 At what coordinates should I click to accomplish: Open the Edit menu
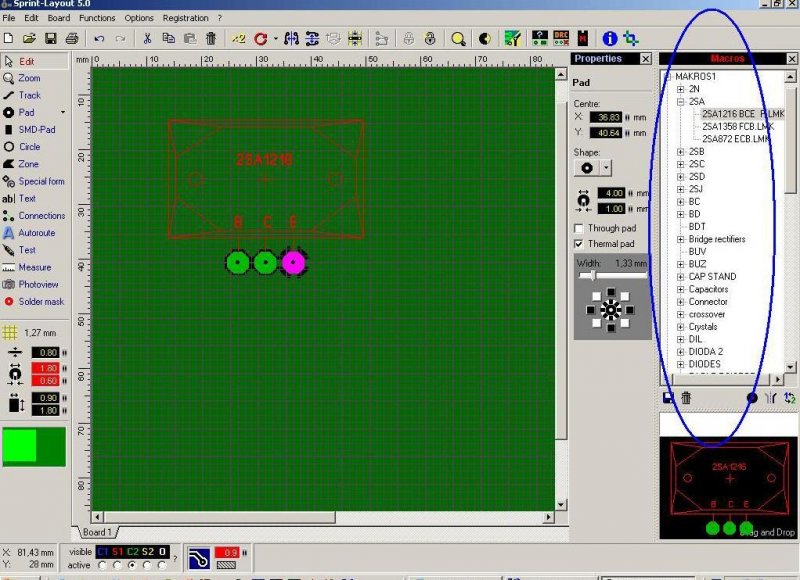[x=31, y=18]
